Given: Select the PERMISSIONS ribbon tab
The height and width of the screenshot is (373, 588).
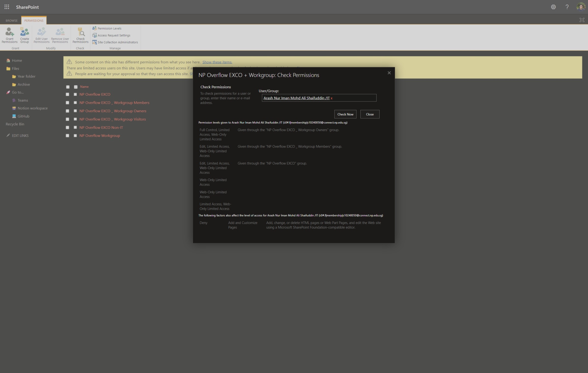Looking at the screenshot, I should (34, 21).
